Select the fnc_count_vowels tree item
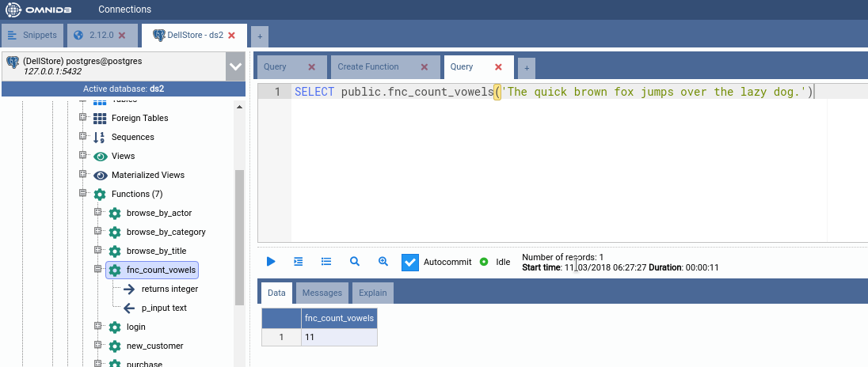 tap(152, 271)
